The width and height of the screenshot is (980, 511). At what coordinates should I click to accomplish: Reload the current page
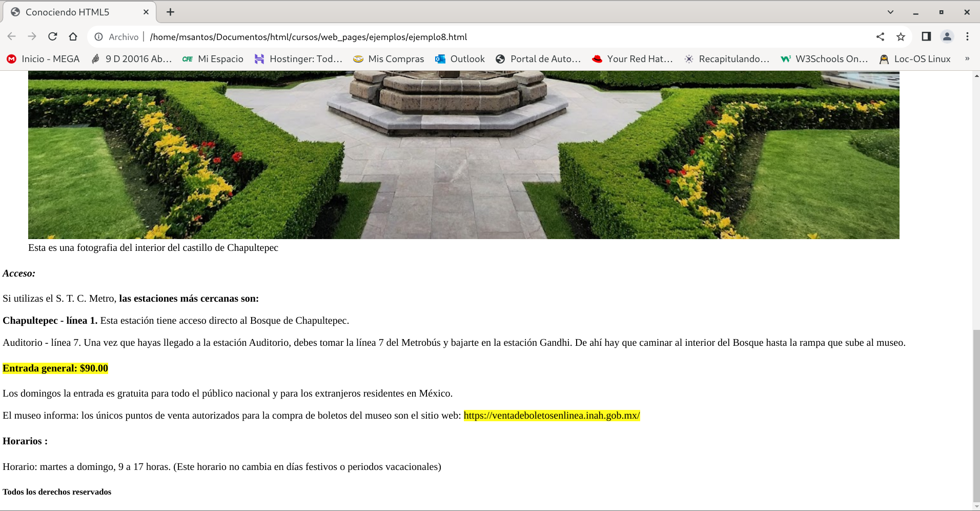[x=52, y=36]
